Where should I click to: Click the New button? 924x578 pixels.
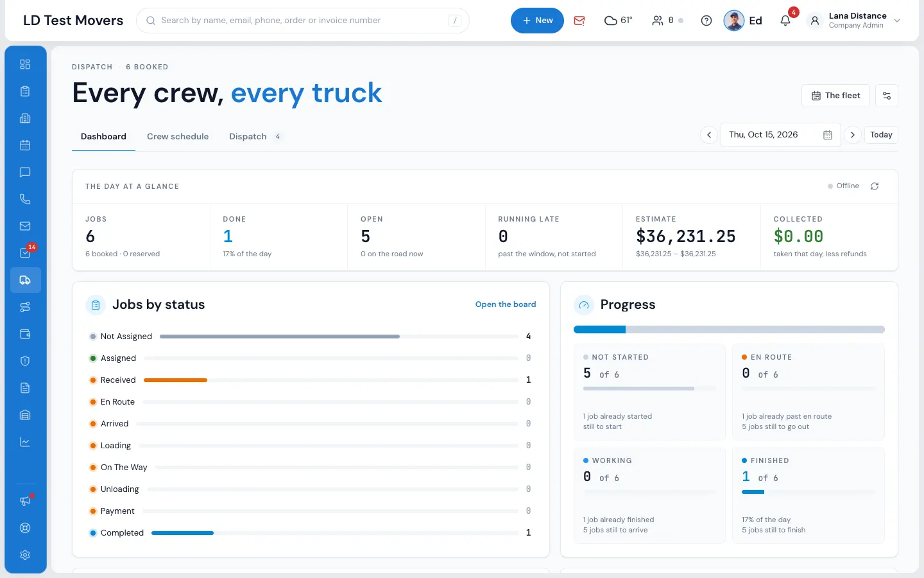tap(537, 21)
